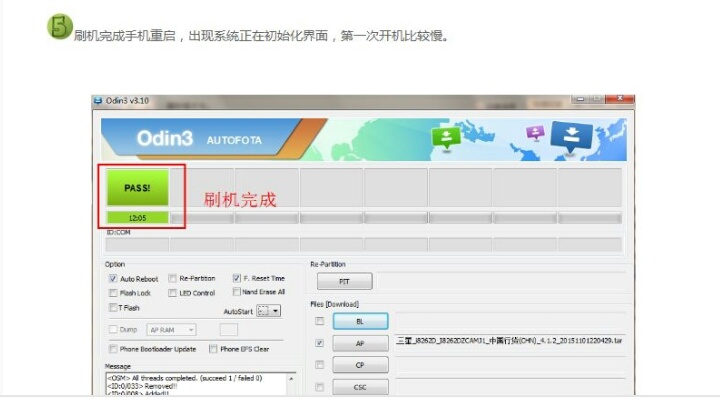
Task: Click the CP file path field
Action: coord(510,365)
